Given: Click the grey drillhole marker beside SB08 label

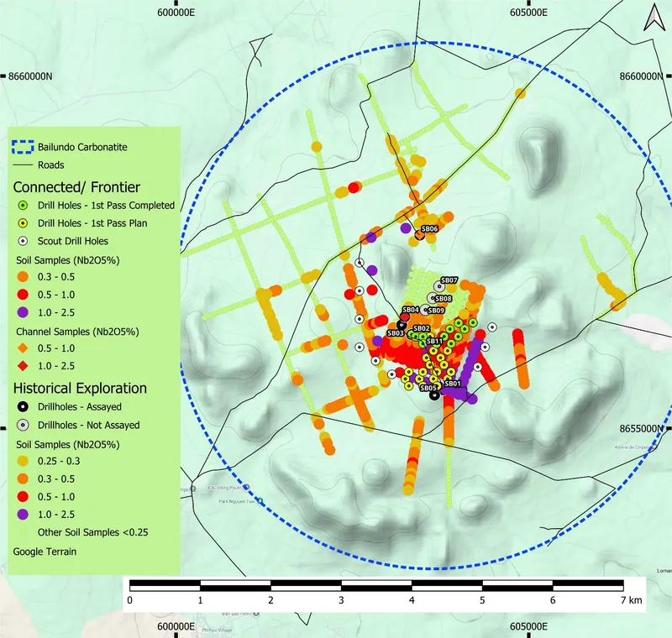Looking at the screenshot, I should tap(433, 298).
